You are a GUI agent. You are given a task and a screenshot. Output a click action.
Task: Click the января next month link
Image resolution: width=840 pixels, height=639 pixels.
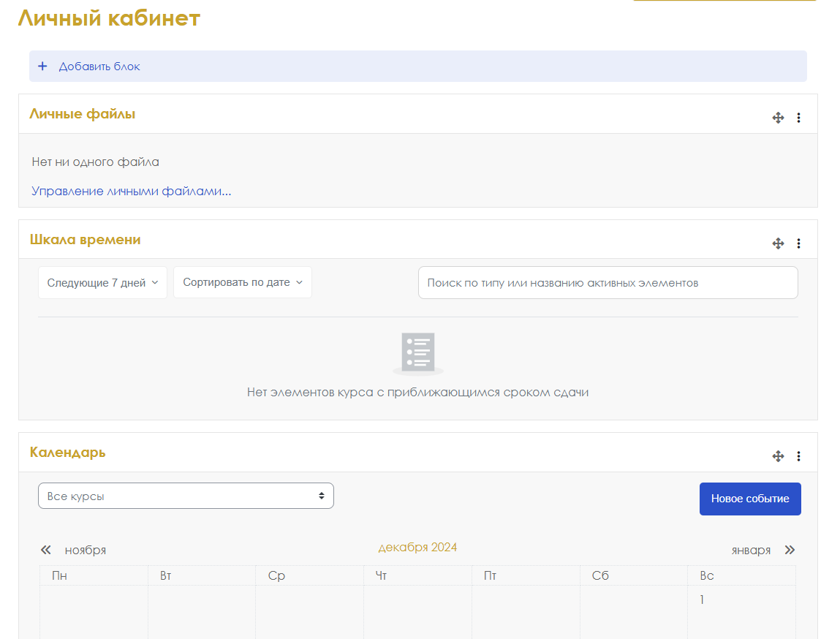pos(751,551)
